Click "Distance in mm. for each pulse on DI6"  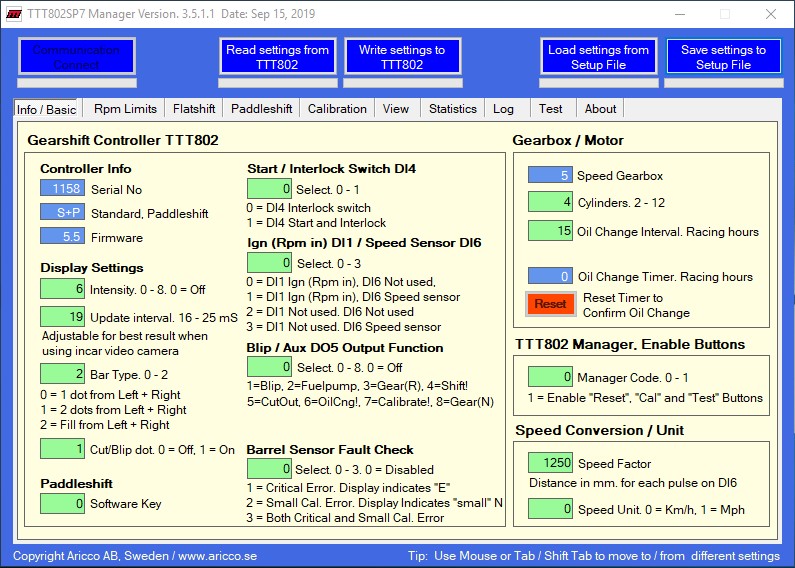coord(633,483)
